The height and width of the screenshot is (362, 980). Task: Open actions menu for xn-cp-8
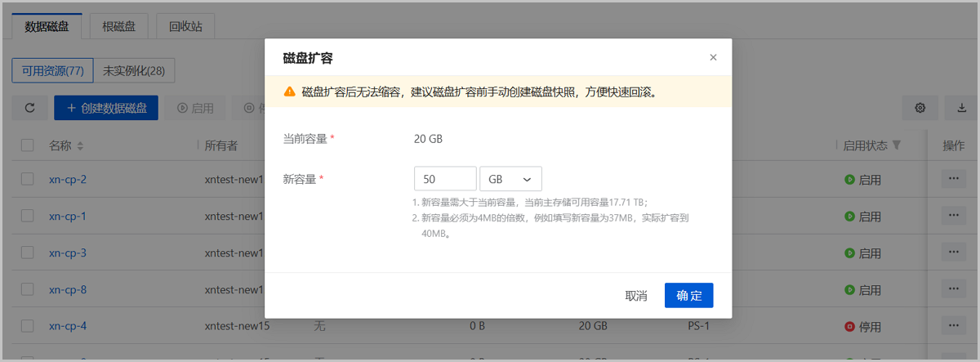point(954,288)
